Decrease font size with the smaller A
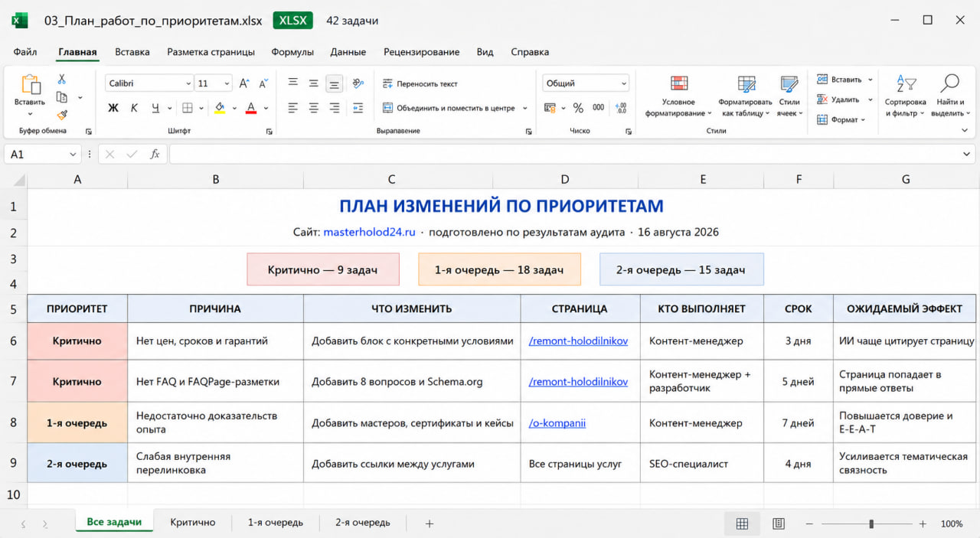980x538 pixels. pos(263,83)
